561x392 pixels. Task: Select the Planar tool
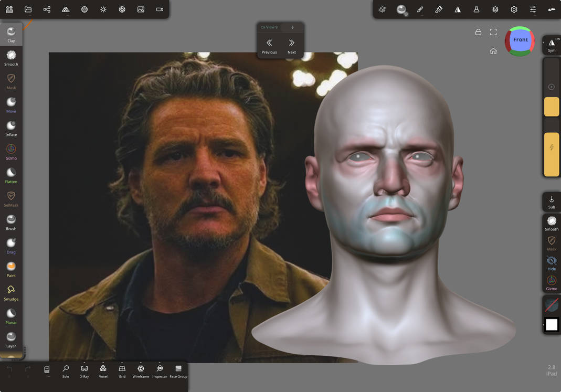[11, 316]
